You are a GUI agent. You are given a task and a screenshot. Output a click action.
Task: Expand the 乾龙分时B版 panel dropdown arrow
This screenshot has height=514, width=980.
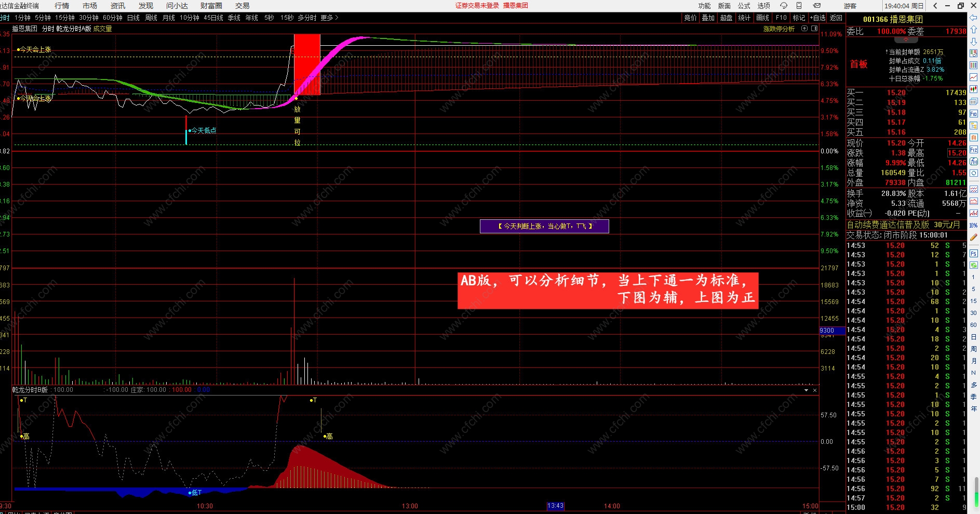coord(807,390)
